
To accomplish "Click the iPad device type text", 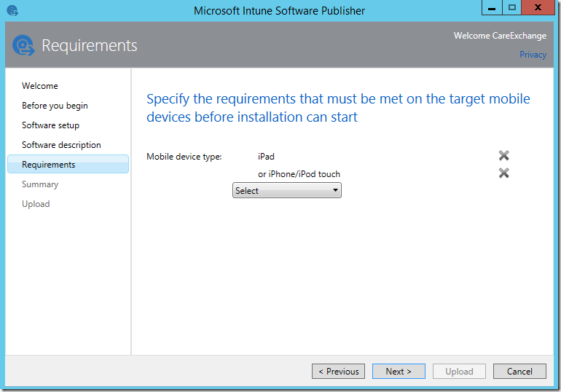I will pyautogui.click(x=266, y=157).
